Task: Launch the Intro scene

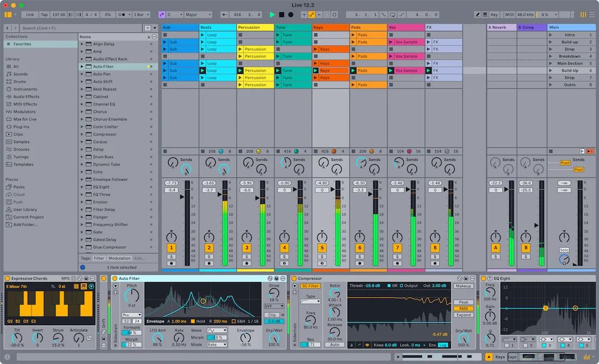Action: [551, 35]
